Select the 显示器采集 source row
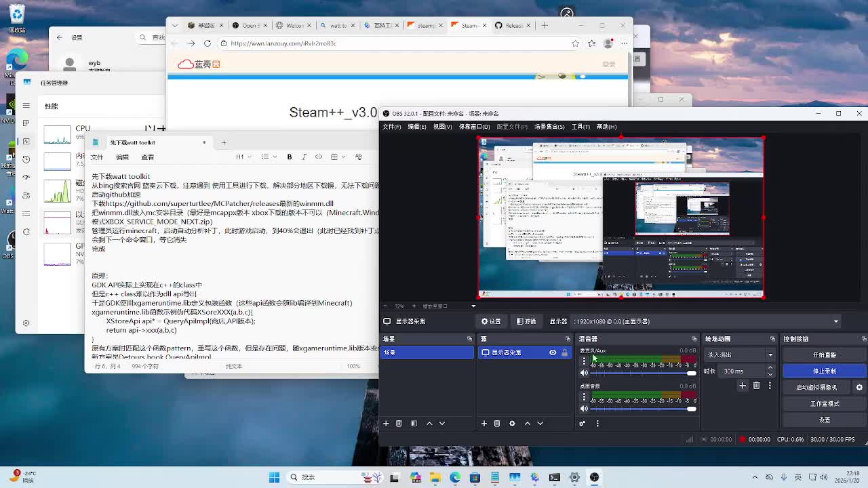The height and width of the screenshot is (488, 868). (525, 352)
